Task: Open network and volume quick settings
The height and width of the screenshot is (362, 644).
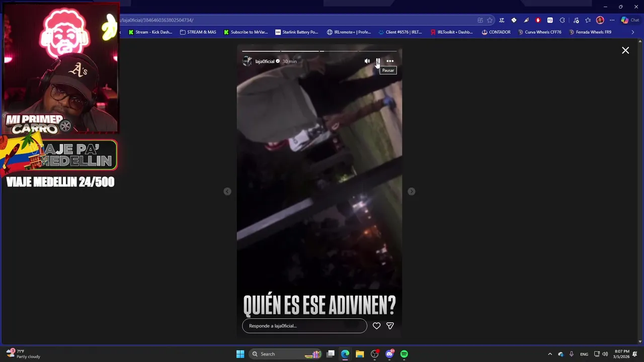Action: click(x=601, y=354)
